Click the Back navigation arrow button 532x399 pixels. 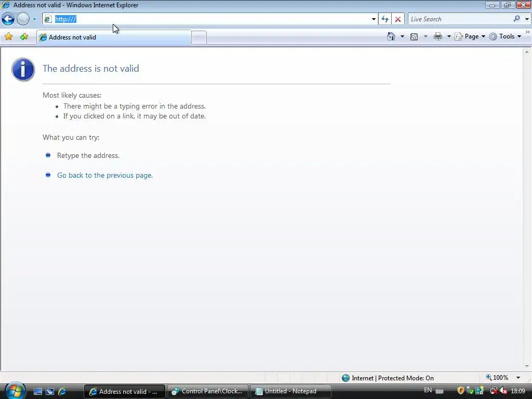coord(8,19)
